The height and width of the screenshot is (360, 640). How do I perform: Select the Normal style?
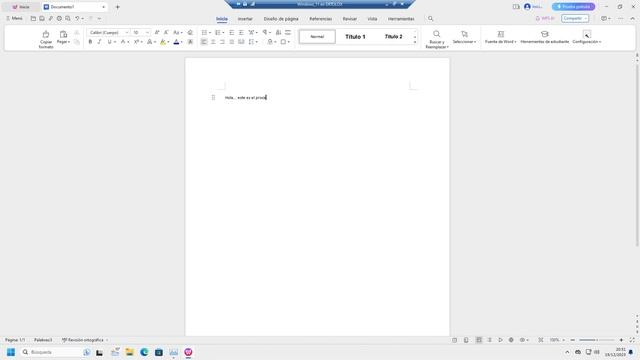pyautogui.click(x=317, y=37)
